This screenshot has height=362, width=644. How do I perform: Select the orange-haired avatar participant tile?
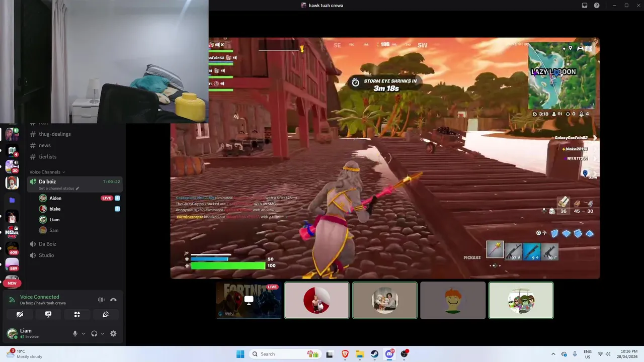tap(453, 300)
